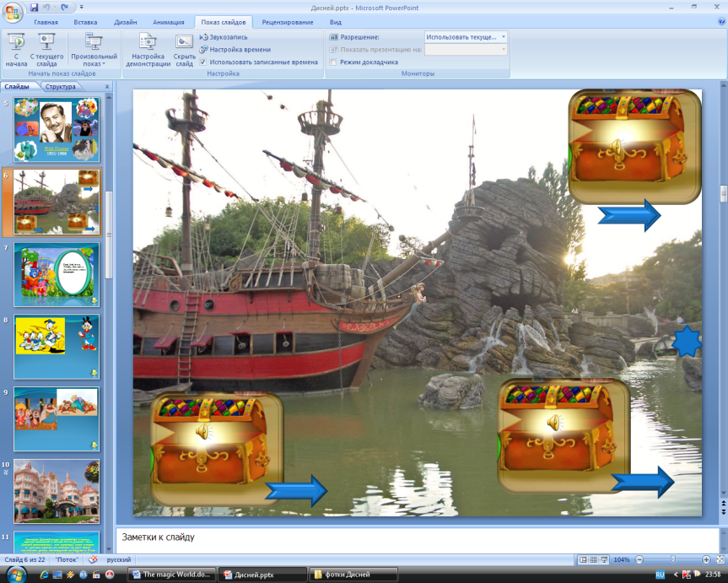Image resolution: width=728 pixels, height=583 pixels.
Task: Select the Слайды pane tab
Action: click(x=17, y=87)
